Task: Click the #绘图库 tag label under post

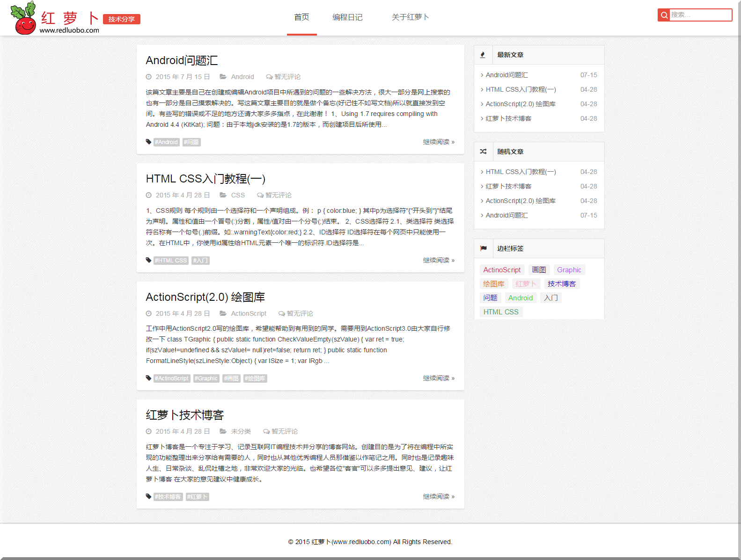Action: (x=255, y=378)
